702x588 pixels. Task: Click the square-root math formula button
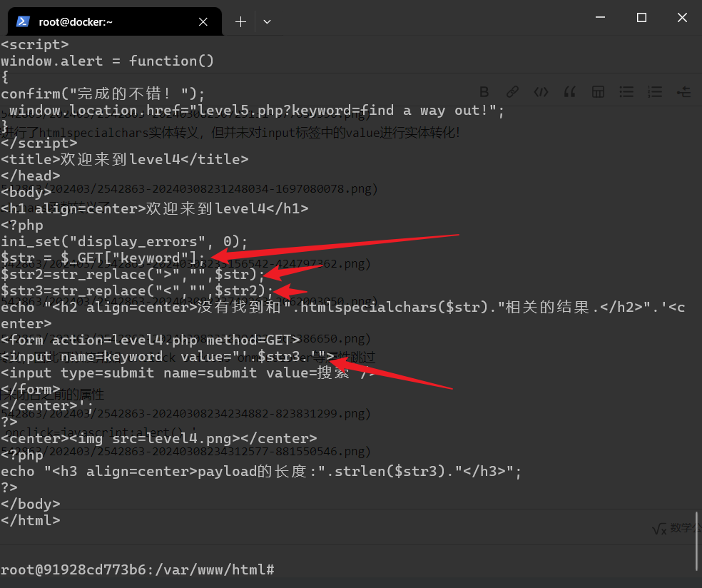659,529
